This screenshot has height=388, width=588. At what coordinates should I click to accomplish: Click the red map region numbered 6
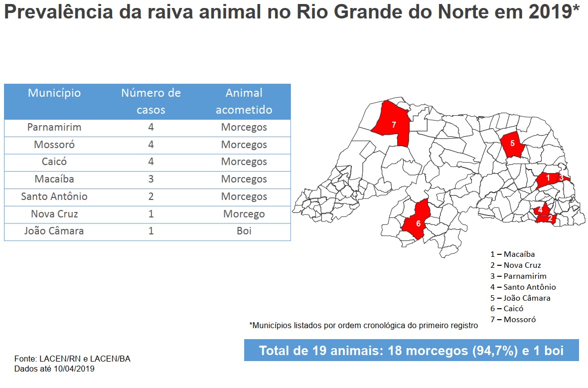click(418, 223)
